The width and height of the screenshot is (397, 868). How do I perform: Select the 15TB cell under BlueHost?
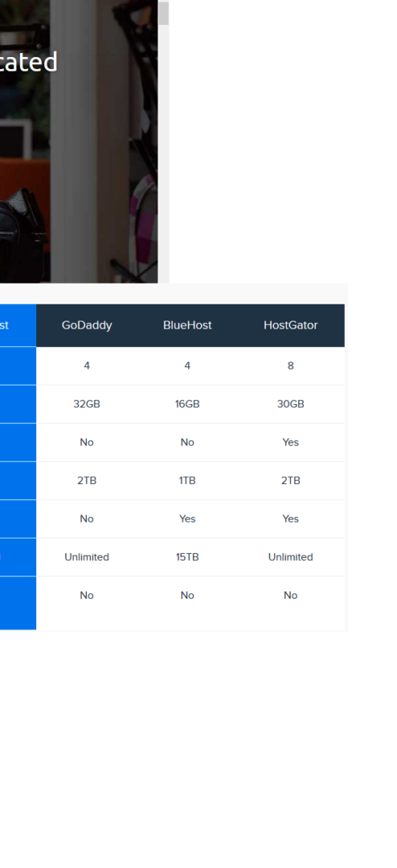click(x=187, y=557)
